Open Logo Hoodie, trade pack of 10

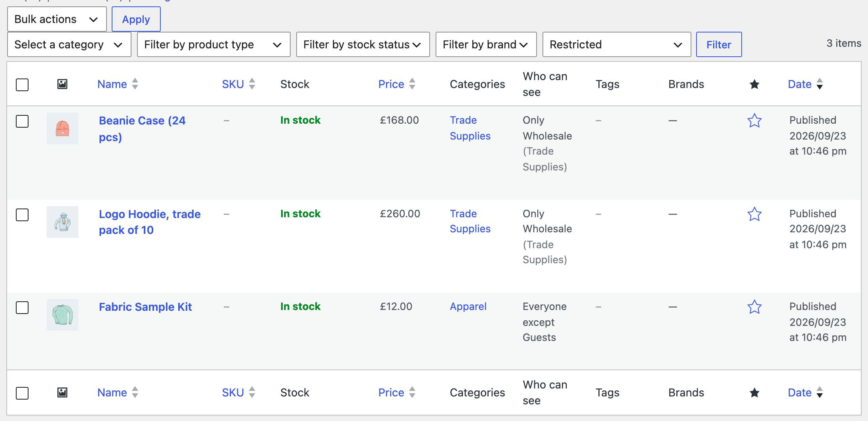(x=150, y=222)
